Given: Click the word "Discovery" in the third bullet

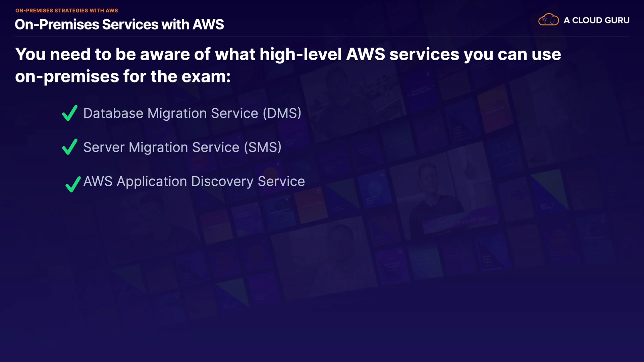Looking at the screenshot, I should pos(222,181).
